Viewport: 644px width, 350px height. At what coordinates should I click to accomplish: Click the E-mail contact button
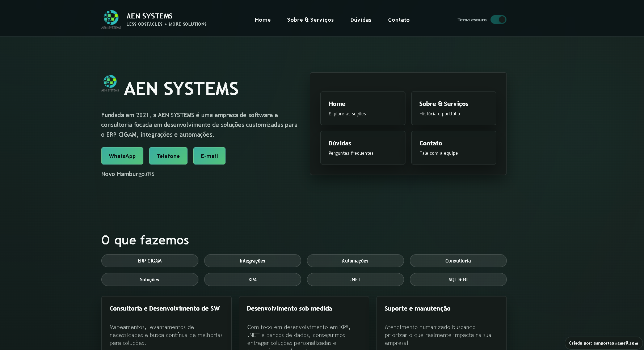click(x=209, y=155)
